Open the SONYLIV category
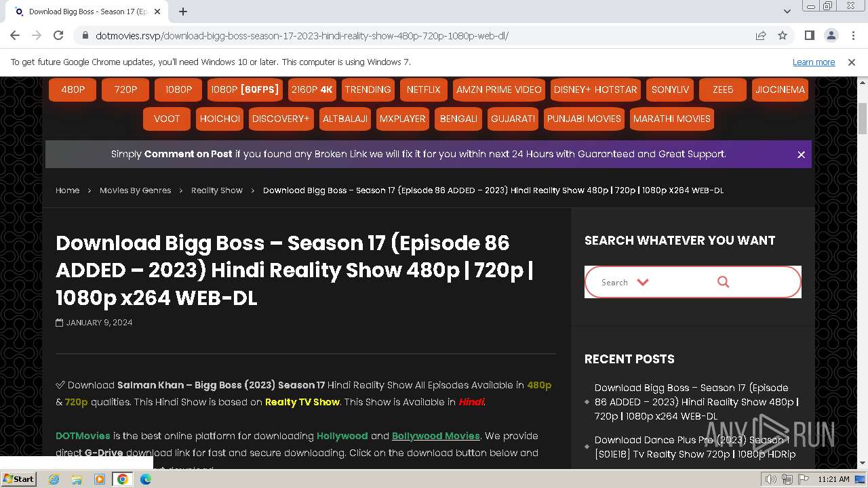868x488 pixels. [670, 89]
